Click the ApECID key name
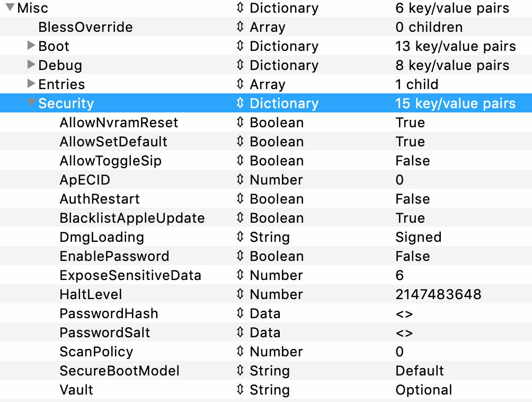 (85, 180)
